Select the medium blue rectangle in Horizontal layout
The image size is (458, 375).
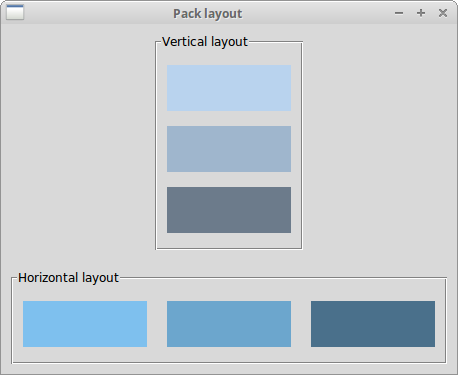coord(229,324)
